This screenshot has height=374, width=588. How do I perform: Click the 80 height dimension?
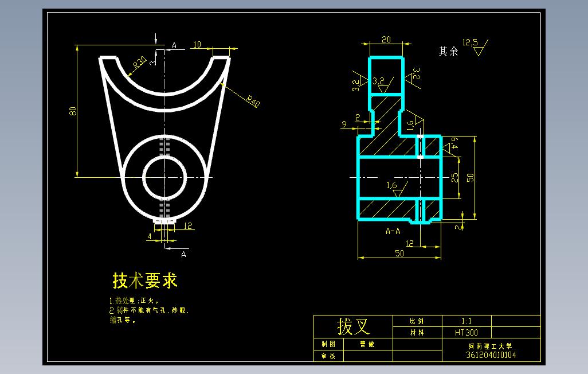[x=73, y=111]
